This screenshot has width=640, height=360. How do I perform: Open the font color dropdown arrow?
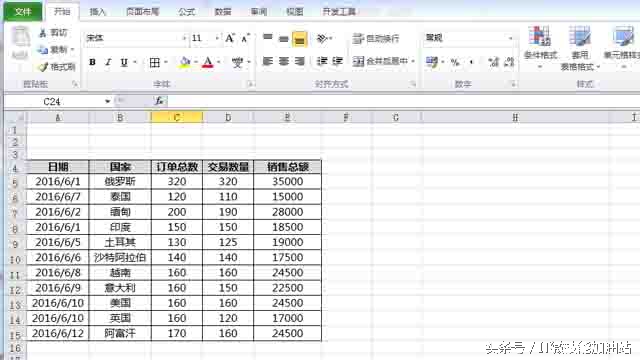click(x=219, y=62)
